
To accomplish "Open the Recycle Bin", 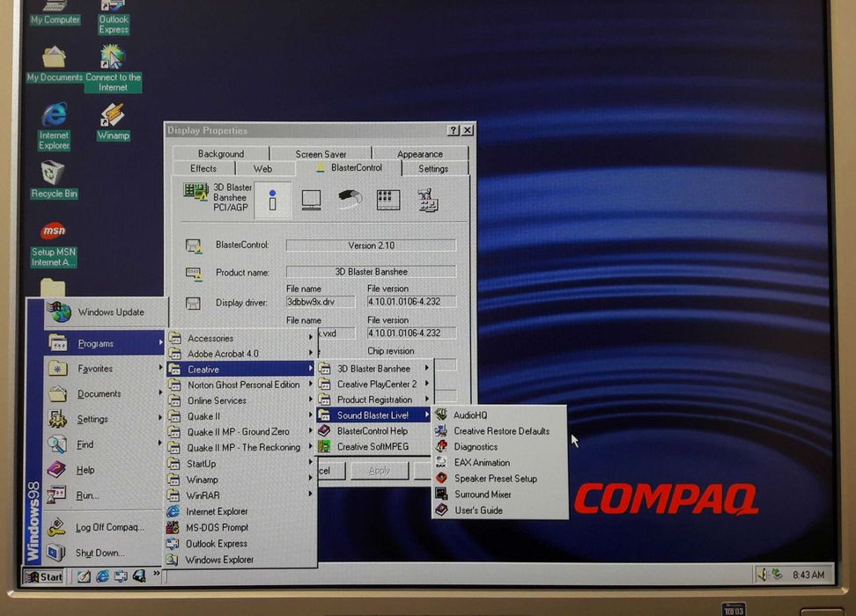I will (54, 180).
